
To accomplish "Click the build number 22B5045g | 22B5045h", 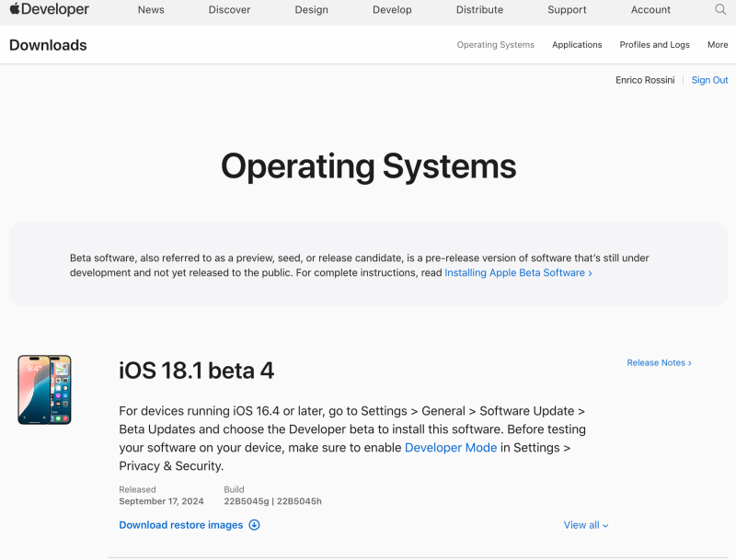I will (272, 501).
